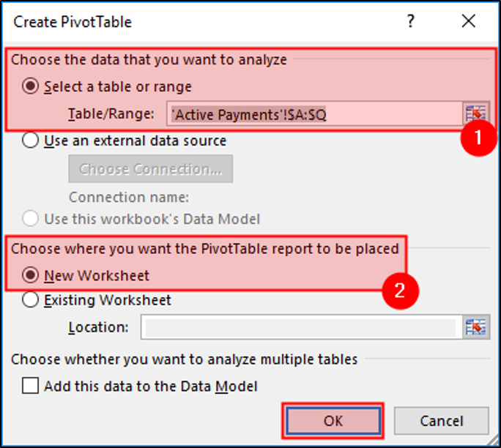Switch to the Existing Worksheet option
Screen dimensions: 501x448
pyautogui.click(x=31, y=300)
